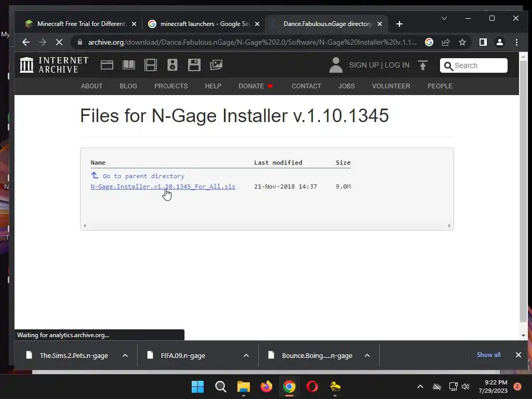Image resolution: width=532 pixels, height=399 pixels.
Task: Close the downloads bar
Action: pos(518,354)
